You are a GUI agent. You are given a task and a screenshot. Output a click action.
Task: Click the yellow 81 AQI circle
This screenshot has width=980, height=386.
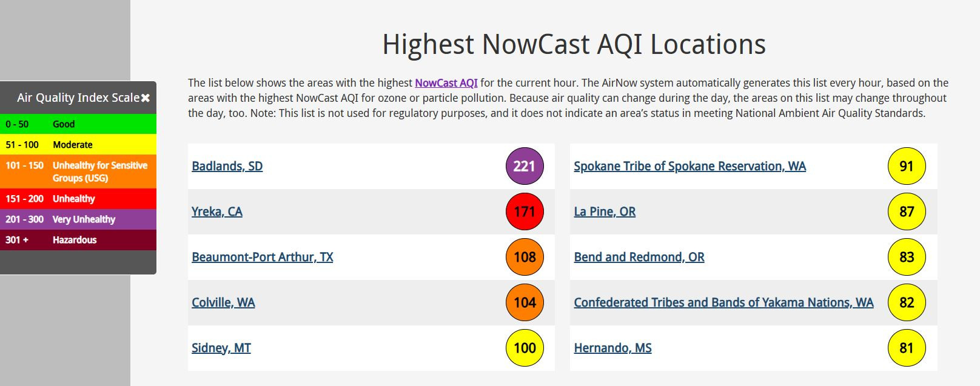[x=907, y=348]
